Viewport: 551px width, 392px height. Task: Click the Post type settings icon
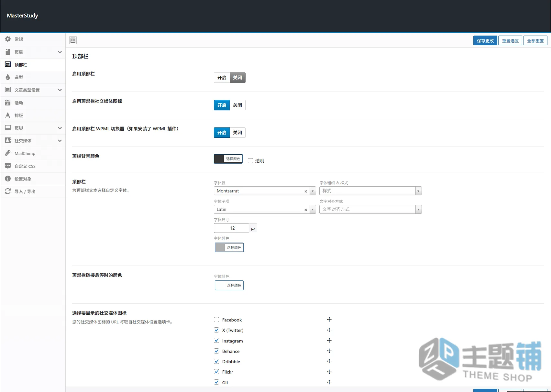coord(8,90)
